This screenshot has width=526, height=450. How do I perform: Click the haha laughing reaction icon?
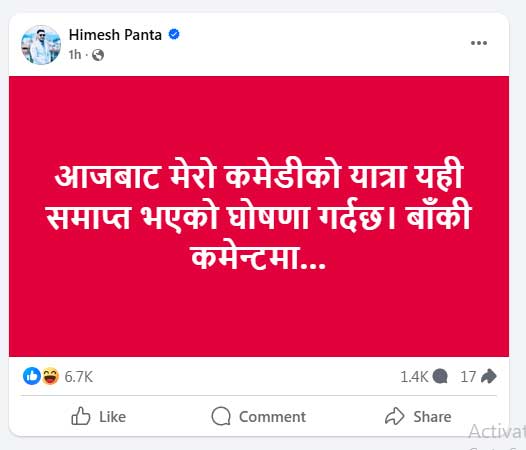pyautogui.click(x=50, y=376)
